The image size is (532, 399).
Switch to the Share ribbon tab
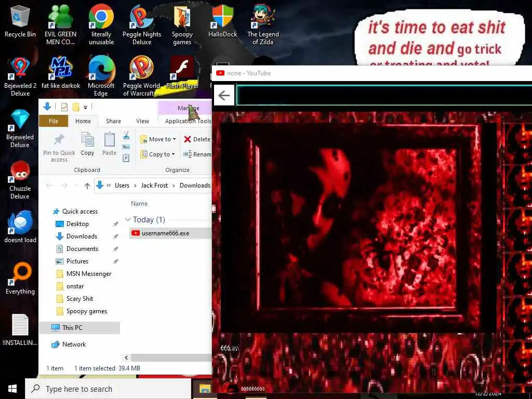click(113, 121)
